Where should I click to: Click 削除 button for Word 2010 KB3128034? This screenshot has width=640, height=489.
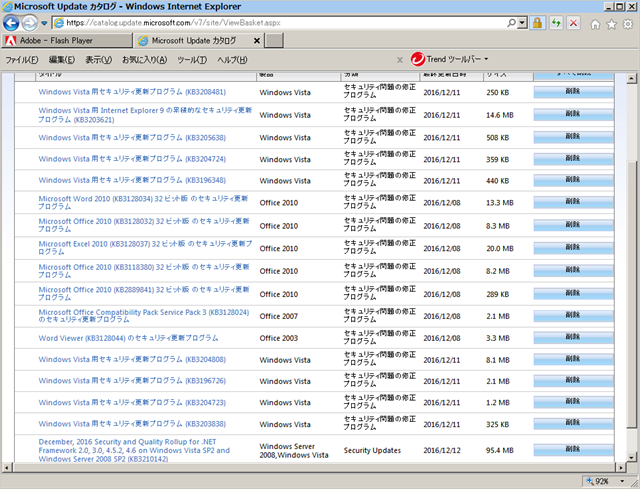[573, 202]
